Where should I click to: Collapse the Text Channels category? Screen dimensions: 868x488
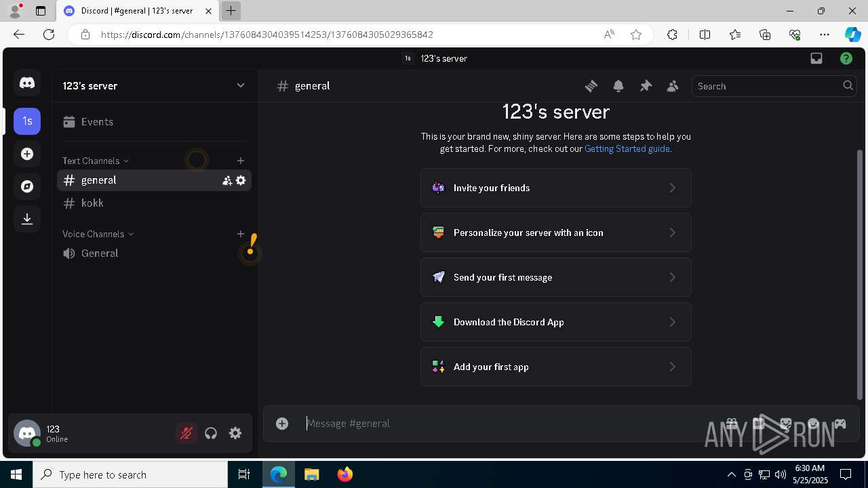click(96, 161)
